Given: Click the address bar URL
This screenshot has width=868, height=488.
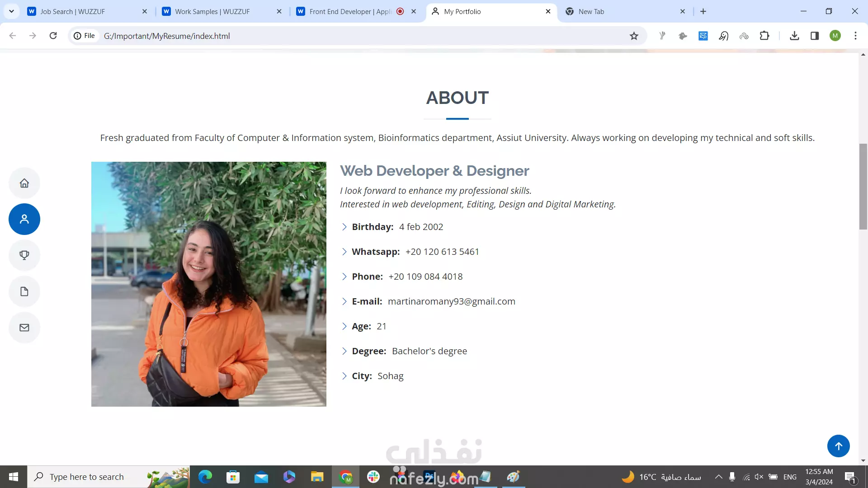Looking at the screenshot, I should pyautogui.click(x=167, y=36).
